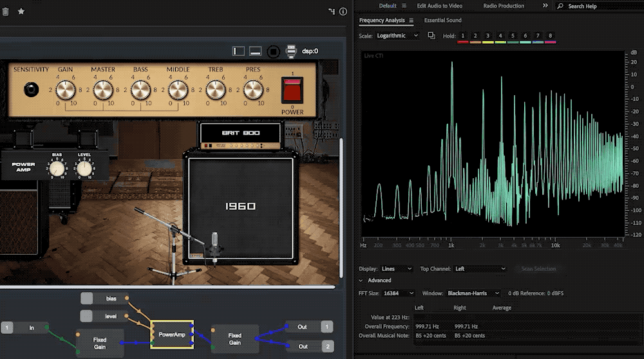Open the Display Lines dropdown
644x359 pixels.
click(x=397, y=269)
